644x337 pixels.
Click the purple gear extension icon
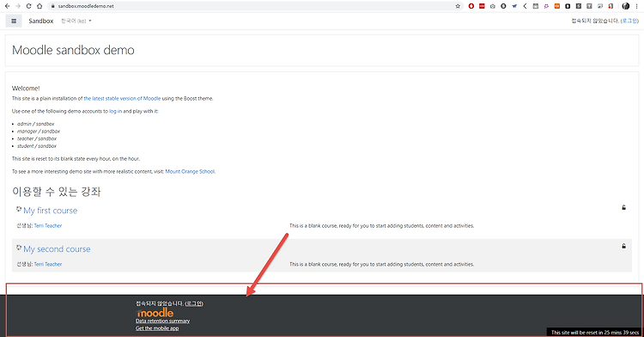click(x=546, y=6)
